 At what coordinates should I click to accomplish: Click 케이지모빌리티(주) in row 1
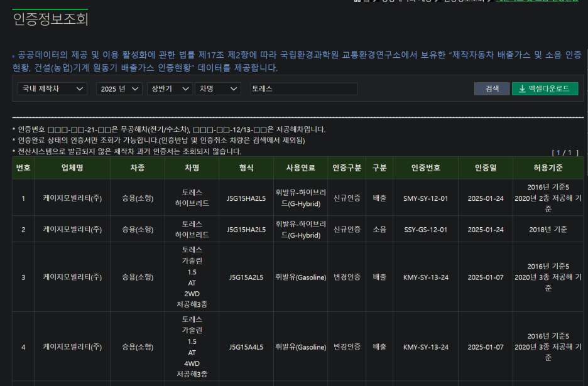click(72, 198)
